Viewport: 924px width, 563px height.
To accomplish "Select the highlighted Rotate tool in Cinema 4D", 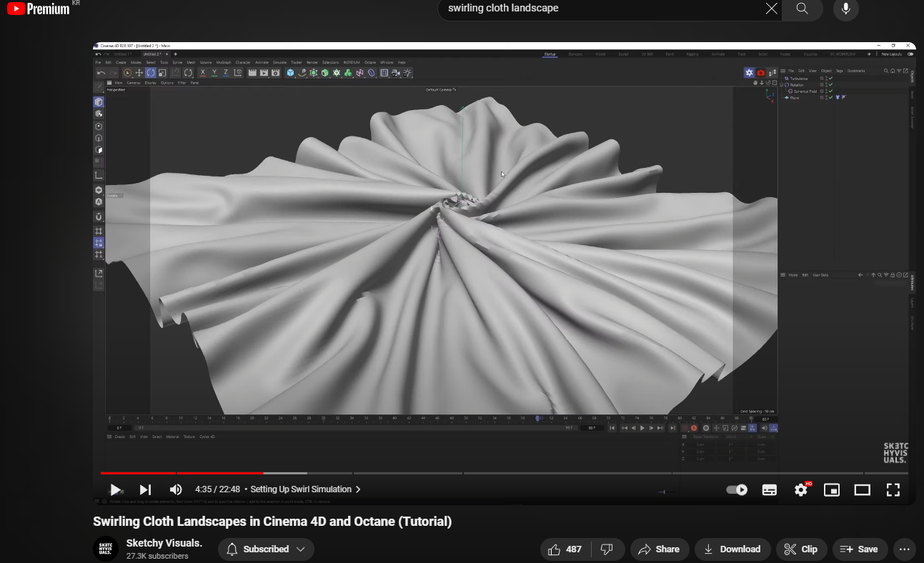I will pos(151,73).
